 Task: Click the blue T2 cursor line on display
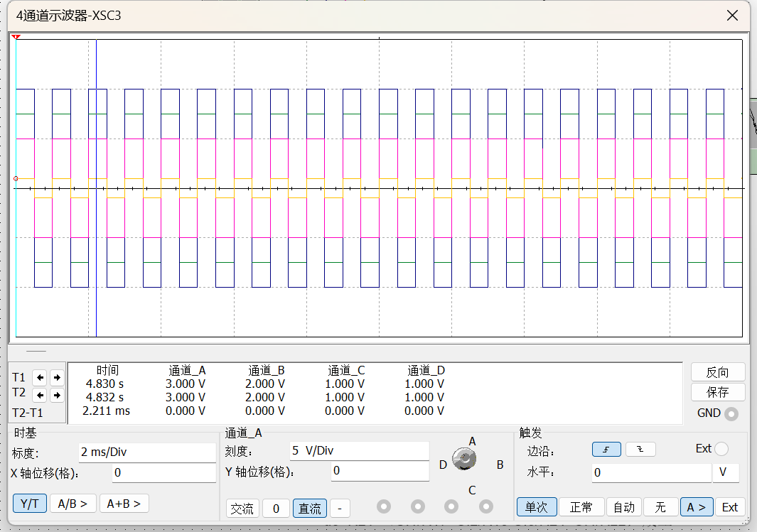pyautogui.click(x=97, y=188)
